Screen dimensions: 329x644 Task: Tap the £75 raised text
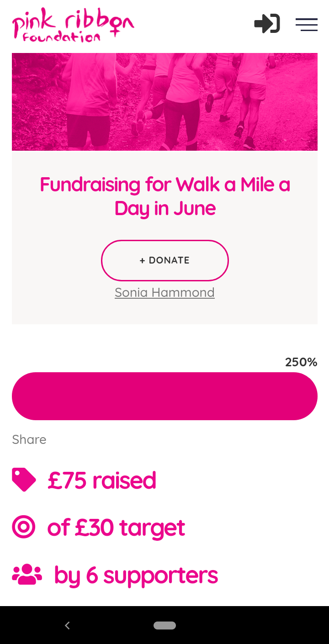coord(102,480)
